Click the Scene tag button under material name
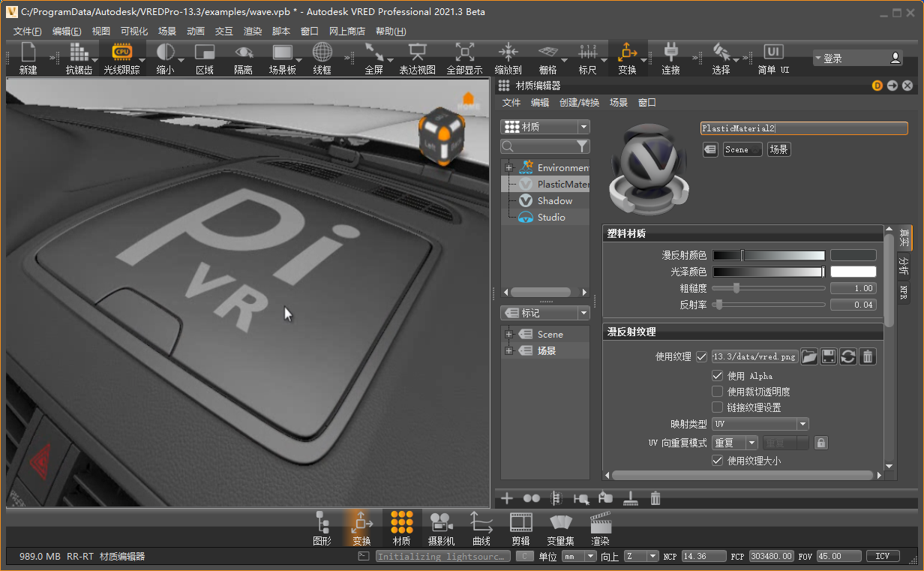The image size is (924, 571). point(742,149)
